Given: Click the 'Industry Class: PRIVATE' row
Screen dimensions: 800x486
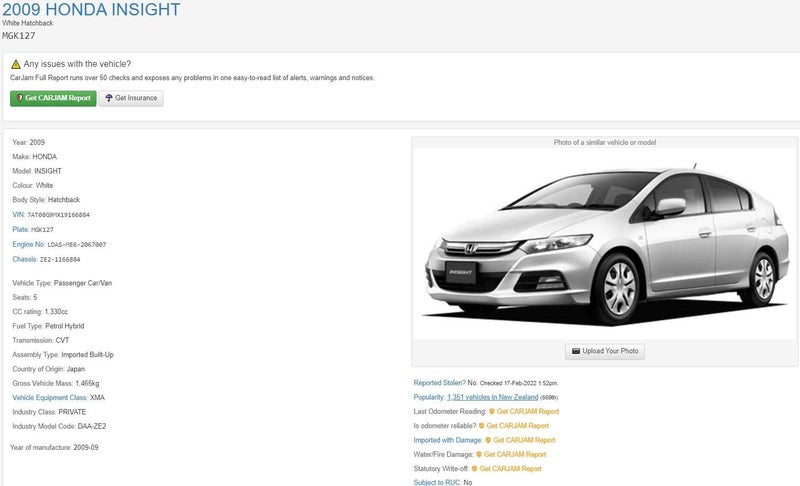Looking at the screenshot, I should (49, 412).
